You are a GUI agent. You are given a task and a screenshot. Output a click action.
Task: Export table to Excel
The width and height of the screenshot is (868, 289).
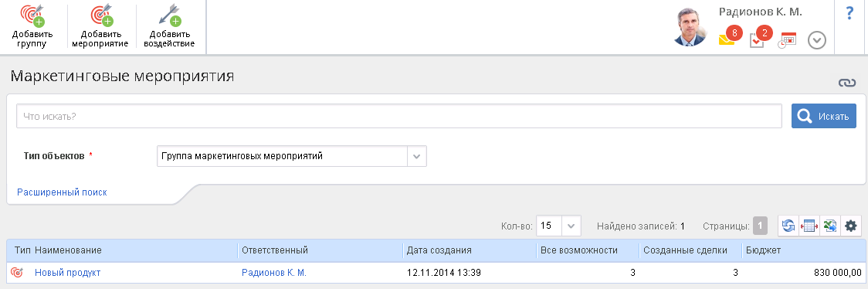[x=830, y=226]
